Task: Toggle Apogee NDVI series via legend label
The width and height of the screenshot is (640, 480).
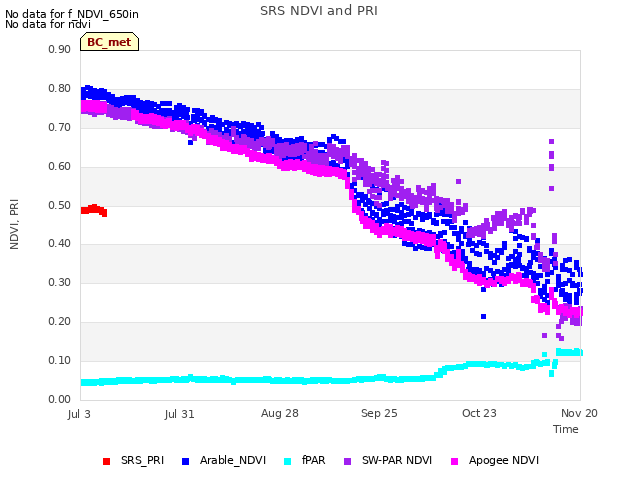Action: [504, 460]
